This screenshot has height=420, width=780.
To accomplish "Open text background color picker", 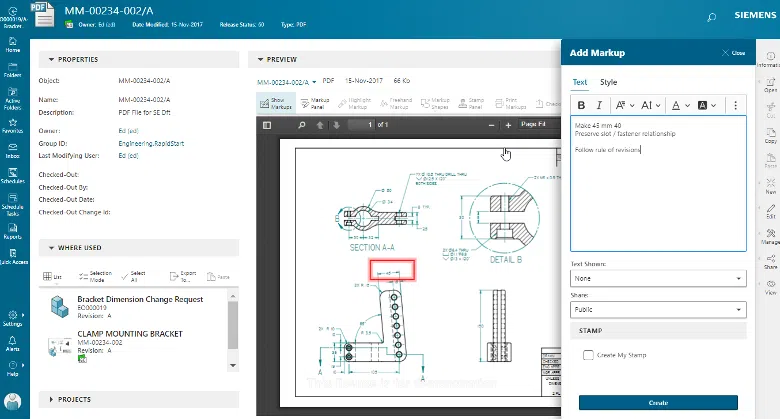I will coord(707,105).
